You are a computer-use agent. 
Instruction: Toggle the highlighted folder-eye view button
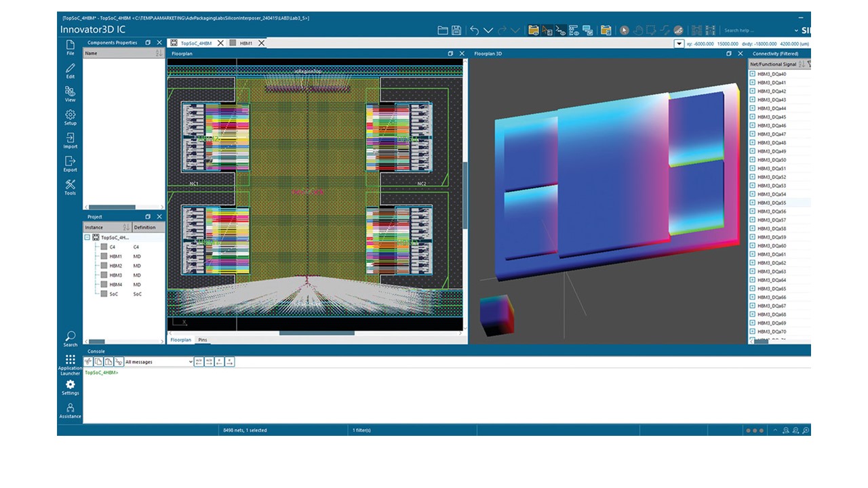click(534, 30)
